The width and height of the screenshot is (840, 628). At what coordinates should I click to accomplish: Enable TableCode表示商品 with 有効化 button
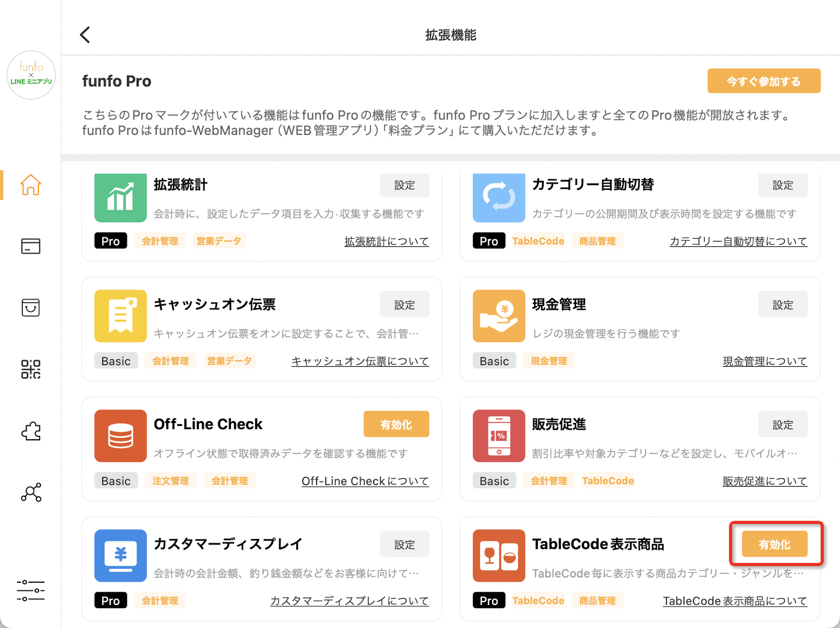click(774, 544)
